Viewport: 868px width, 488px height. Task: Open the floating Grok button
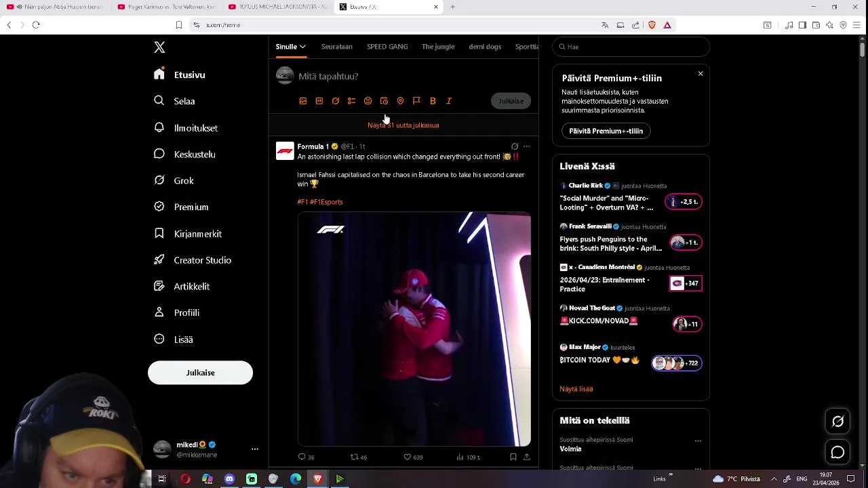[x=837, y=422]
